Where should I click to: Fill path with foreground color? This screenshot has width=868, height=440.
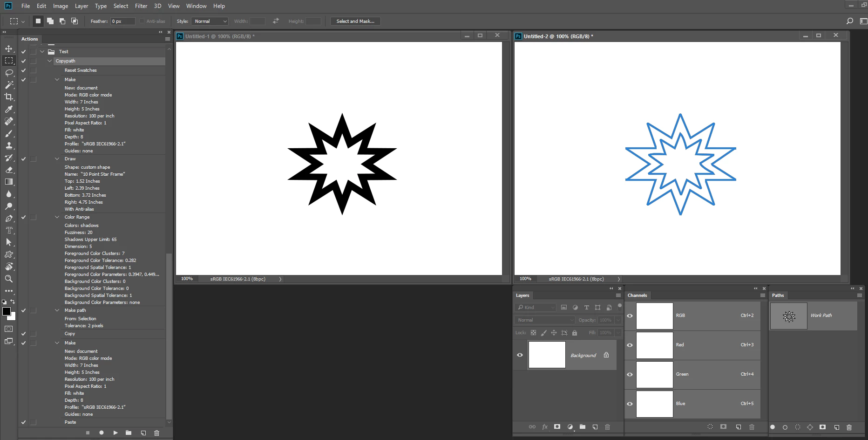point(773,427)
